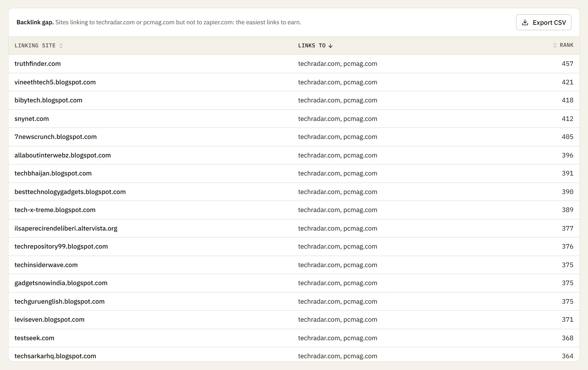The width and height of the screenshot is (588, 370).
Task: Click techinsiderwave.com
Action: click(x=46, y=265)
